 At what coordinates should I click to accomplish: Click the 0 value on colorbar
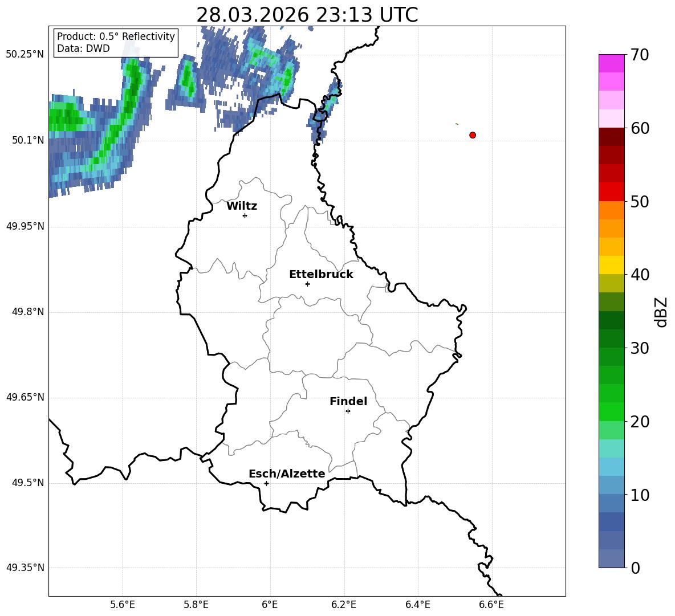coord(636,568)
